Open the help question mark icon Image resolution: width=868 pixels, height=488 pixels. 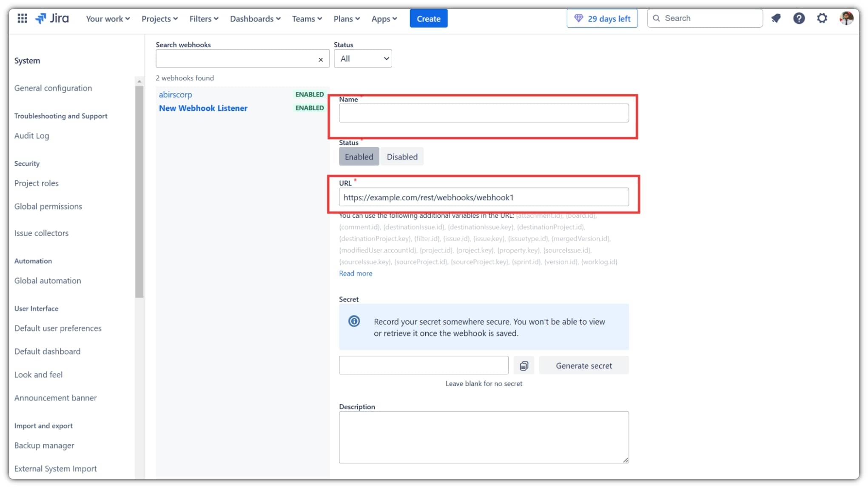pos(799,18)
